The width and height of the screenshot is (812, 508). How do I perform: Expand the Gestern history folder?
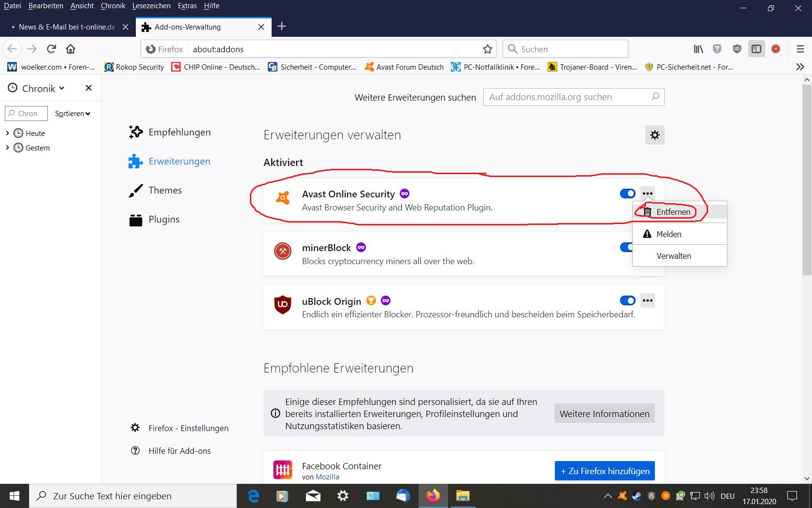(x=7, y=148)
